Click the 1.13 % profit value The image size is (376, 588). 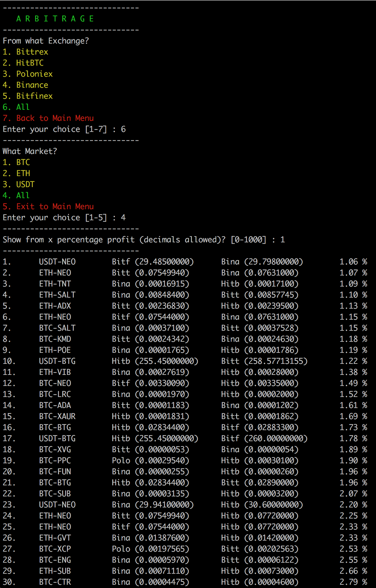point(353,306)
